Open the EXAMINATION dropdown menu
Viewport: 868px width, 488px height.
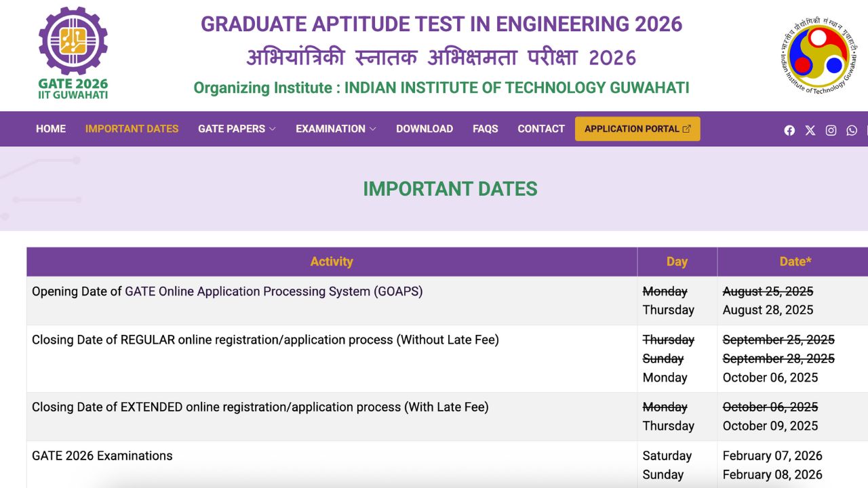coord(331,129)
